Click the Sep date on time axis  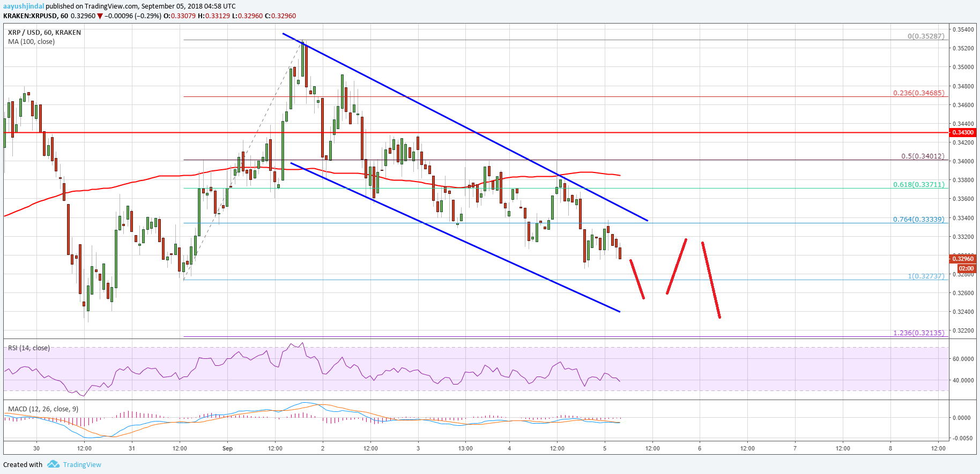point(227,448)
